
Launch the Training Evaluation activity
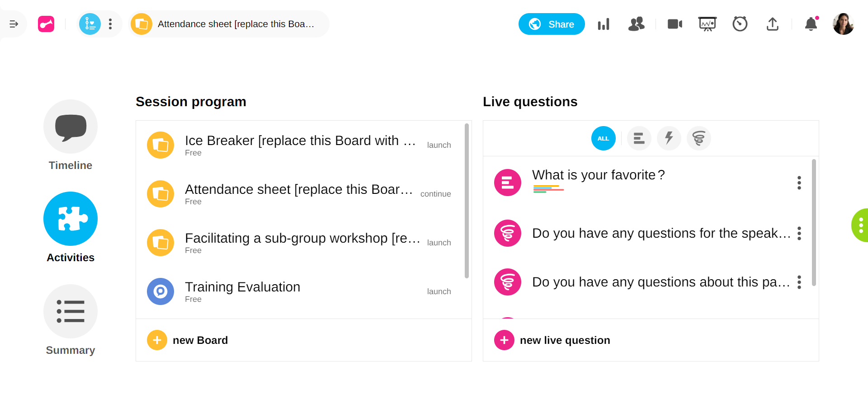pos(439,291)
